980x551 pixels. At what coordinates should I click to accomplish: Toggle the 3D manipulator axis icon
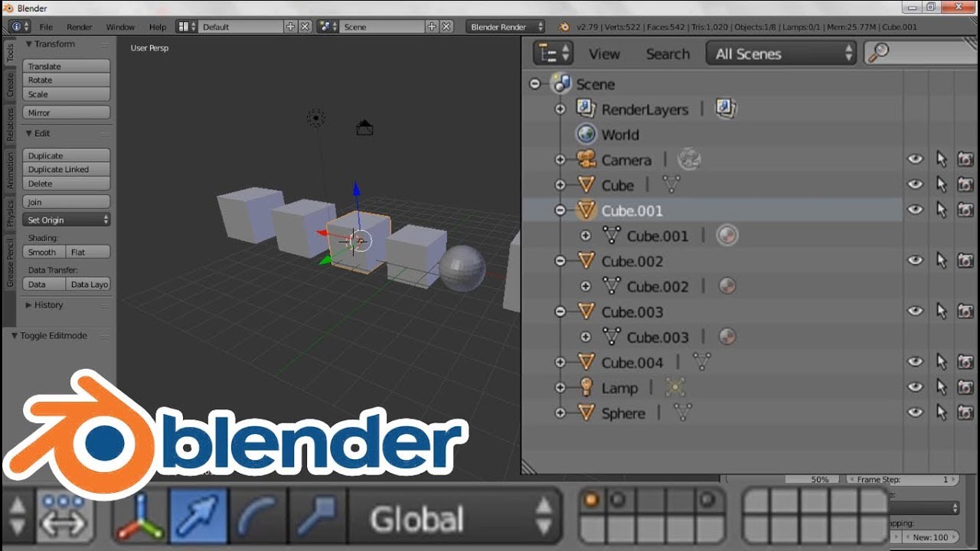[141, 517]
